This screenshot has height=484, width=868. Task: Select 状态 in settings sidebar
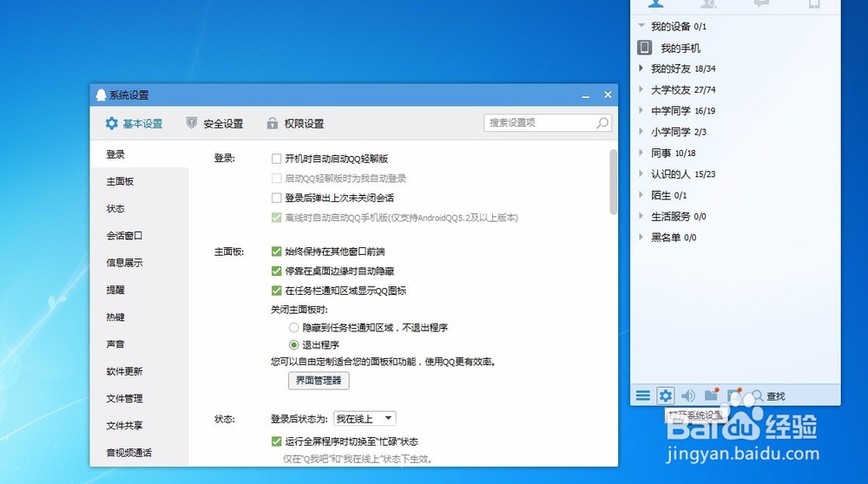(x=139, y=208)
